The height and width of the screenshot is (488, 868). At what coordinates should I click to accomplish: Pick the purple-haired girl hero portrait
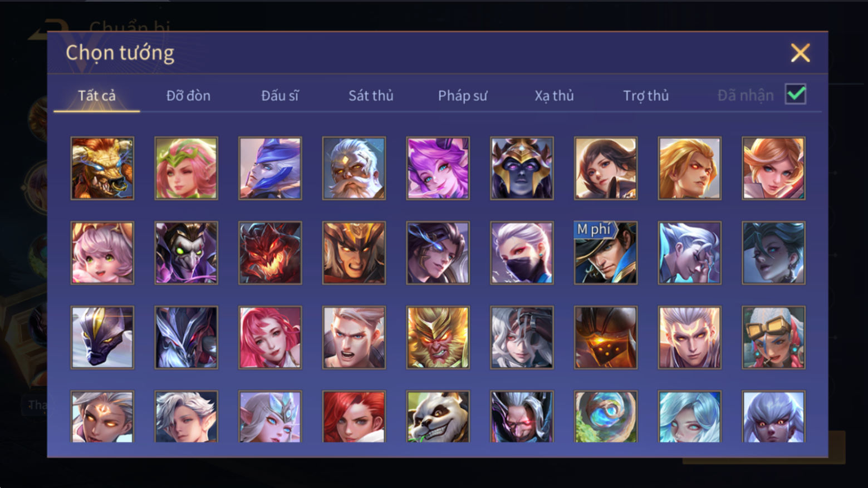point(438,168)
